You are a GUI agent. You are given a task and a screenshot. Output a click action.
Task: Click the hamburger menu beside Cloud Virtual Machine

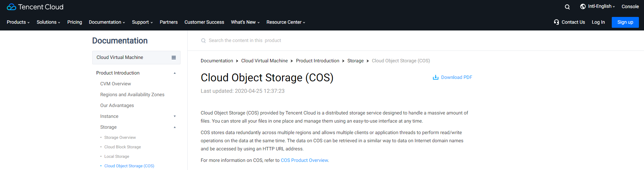pyautogui.click(x=173, y=58)
